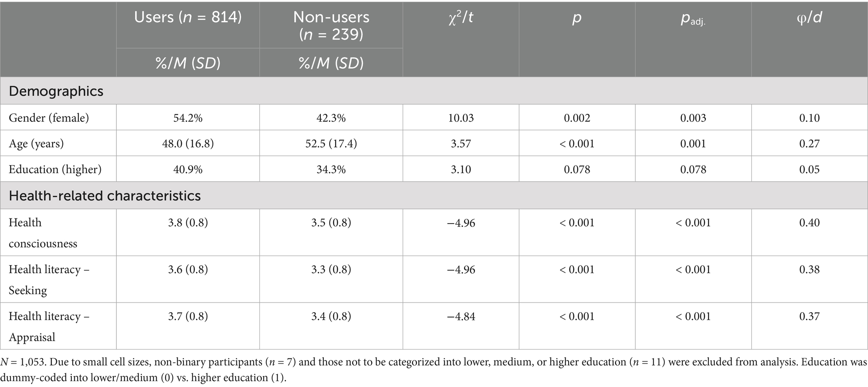Select the Demographics section row
Viewport: 868px width, 387px height.
pos(56,91)
